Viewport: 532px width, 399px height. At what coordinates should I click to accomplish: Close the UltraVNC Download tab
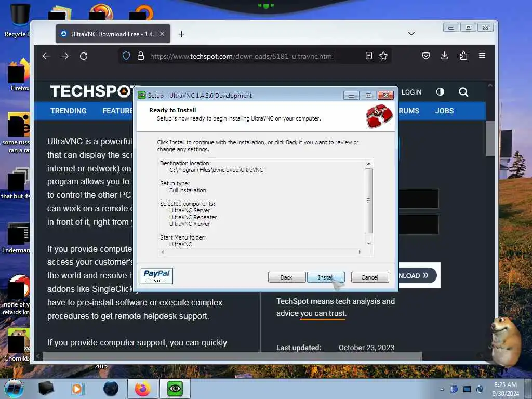tap(162, 34)
